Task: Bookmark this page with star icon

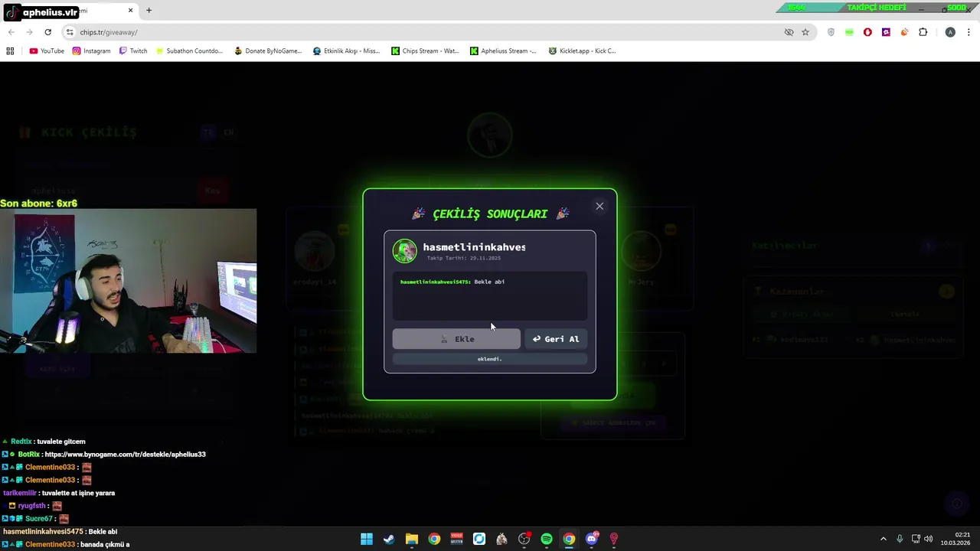Action: [805, 32]
